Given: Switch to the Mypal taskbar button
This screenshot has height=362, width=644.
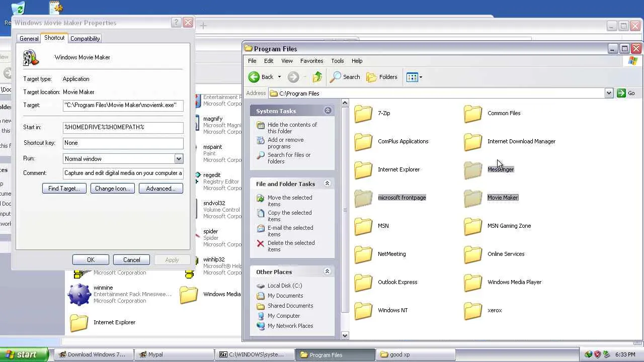Looking at the screenshot, I should 174,354.
